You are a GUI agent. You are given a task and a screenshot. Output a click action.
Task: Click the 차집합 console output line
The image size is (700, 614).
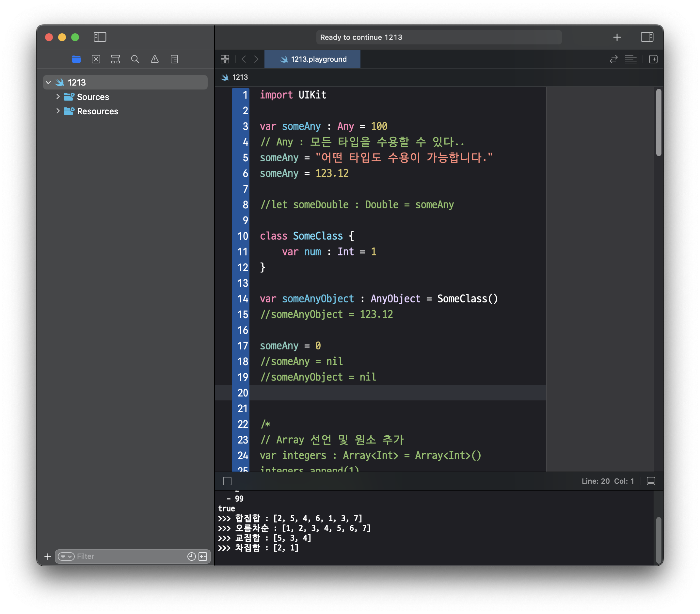(x=258, y=548)
